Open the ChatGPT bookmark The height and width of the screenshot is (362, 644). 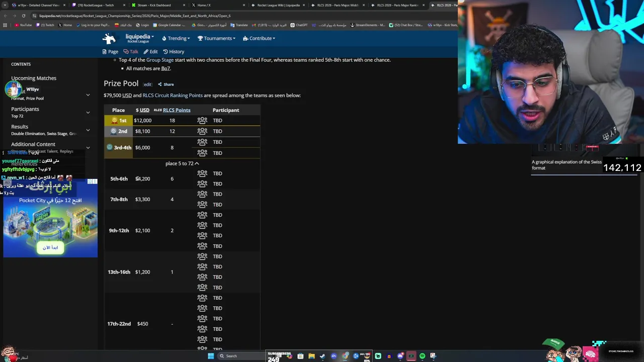coord(299,25)
